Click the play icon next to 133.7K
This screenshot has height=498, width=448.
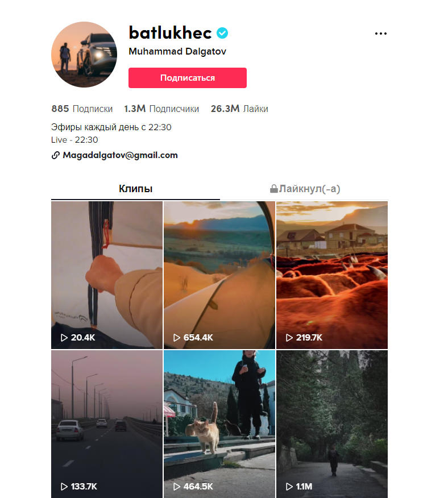click(64, 487)
